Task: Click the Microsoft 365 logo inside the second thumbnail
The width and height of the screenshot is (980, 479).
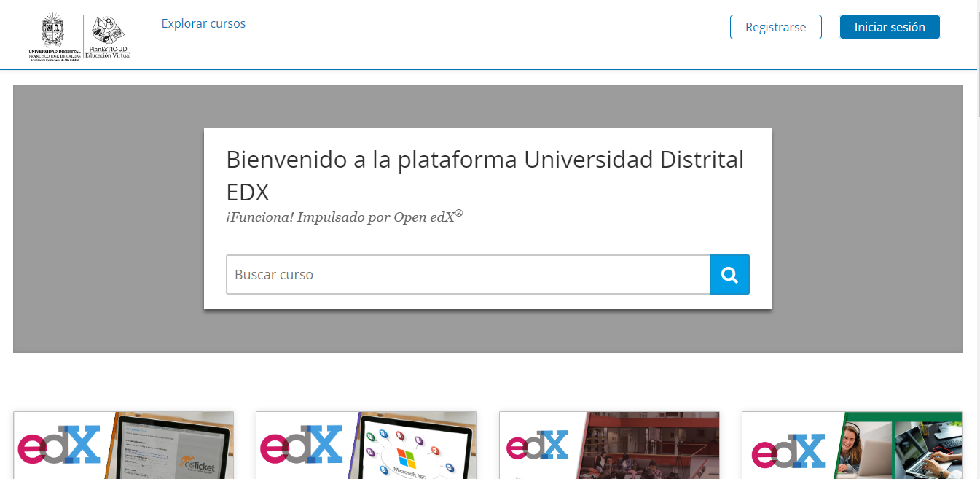Action: 405,459
